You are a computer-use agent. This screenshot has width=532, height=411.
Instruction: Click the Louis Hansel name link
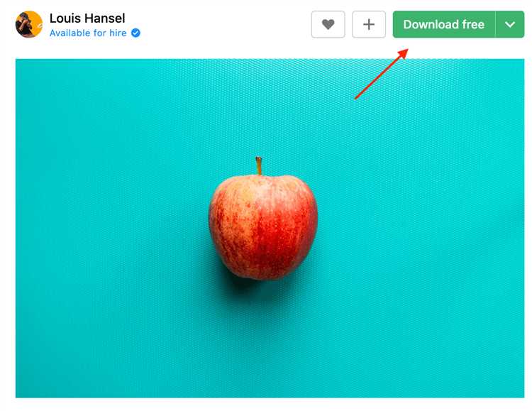pos(87,18)
